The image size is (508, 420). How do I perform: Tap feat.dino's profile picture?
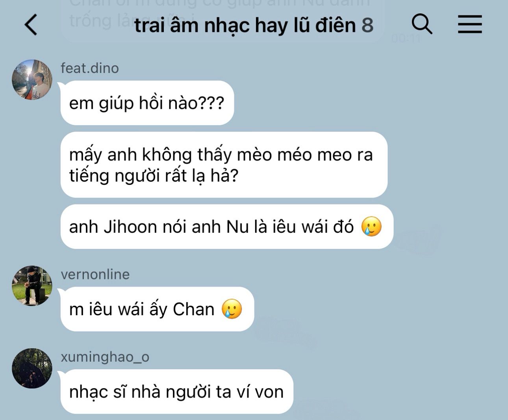click(32, 79)
